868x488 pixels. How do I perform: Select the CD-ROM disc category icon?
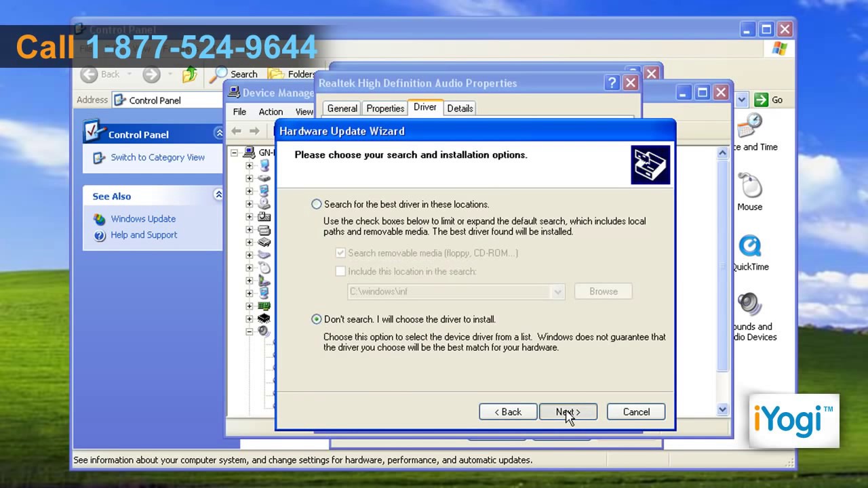point(264,203)
